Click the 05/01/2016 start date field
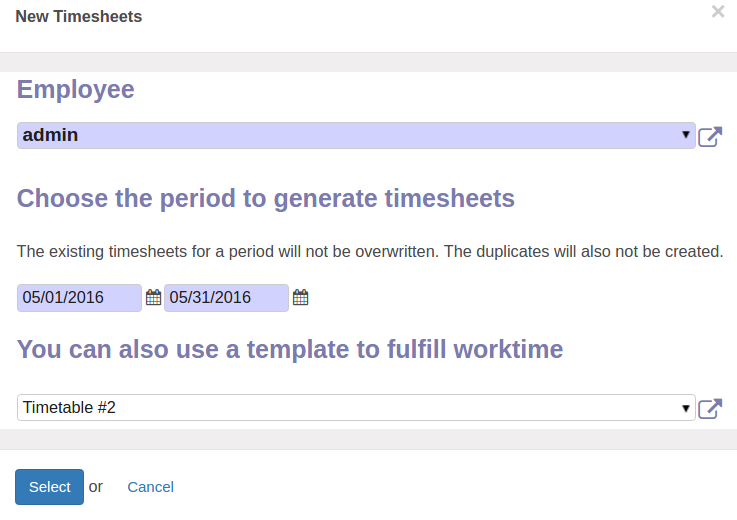This screenshot has height=520, width=737. (x=80, y=297)
